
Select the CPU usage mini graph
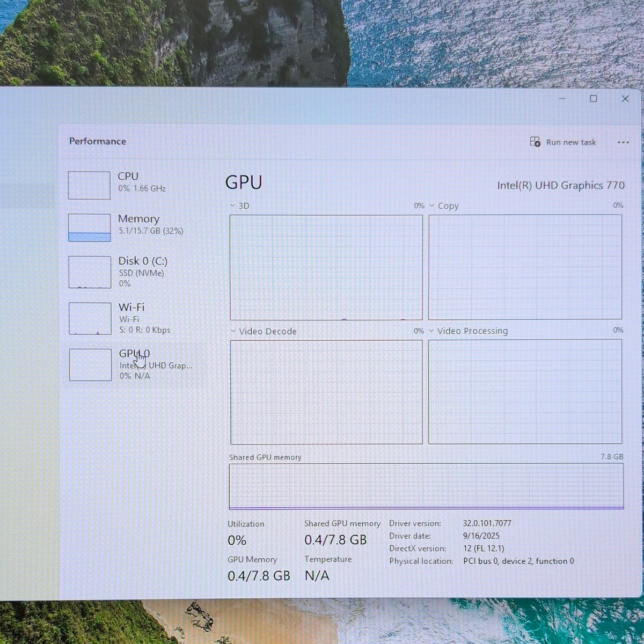89,185
